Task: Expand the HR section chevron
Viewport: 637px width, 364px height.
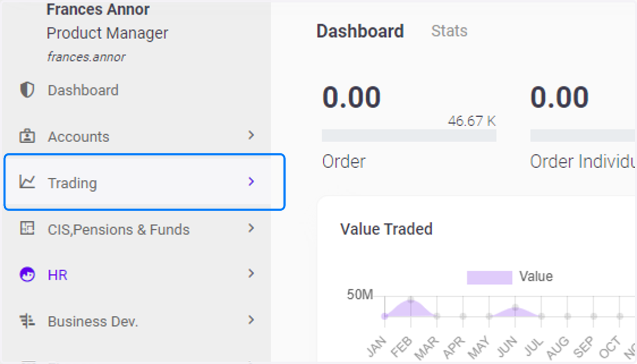Action: (252, 274)
